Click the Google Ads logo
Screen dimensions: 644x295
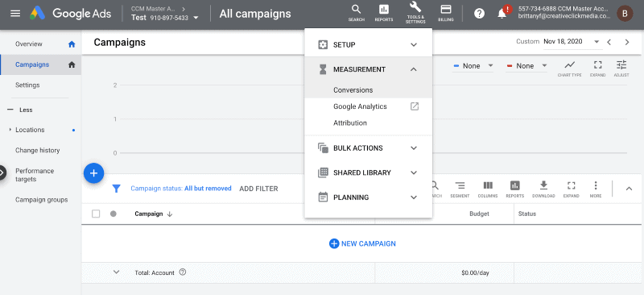[71, 14]
